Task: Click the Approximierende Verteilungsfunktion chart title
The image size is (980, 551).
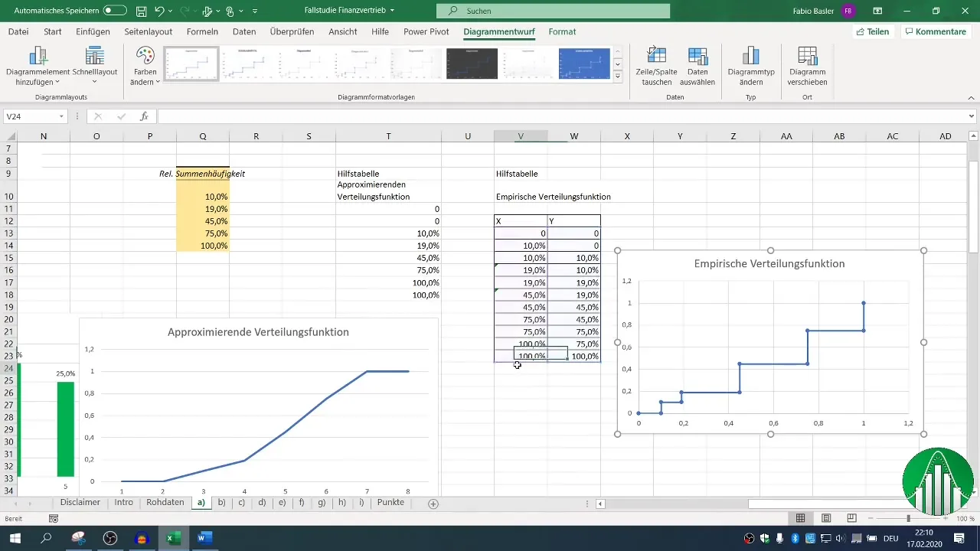Action: [x=258, y=332]
